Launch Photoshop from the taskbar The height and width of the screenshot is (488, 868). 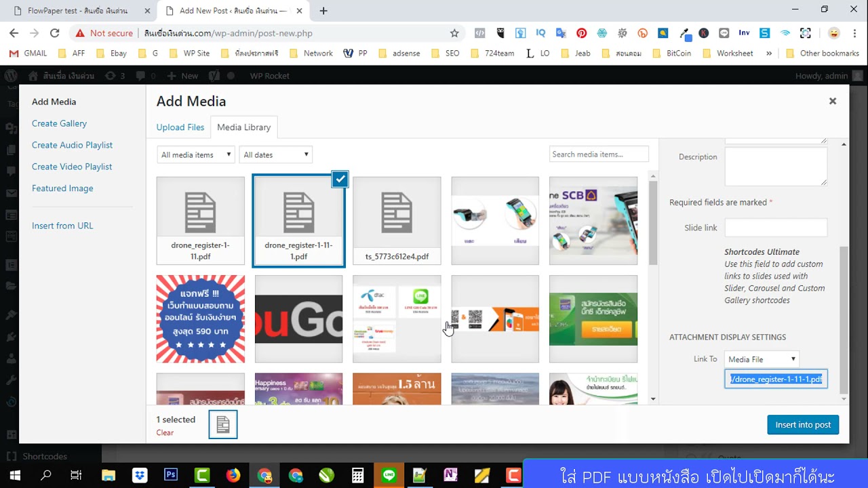(x=171, y=475)
